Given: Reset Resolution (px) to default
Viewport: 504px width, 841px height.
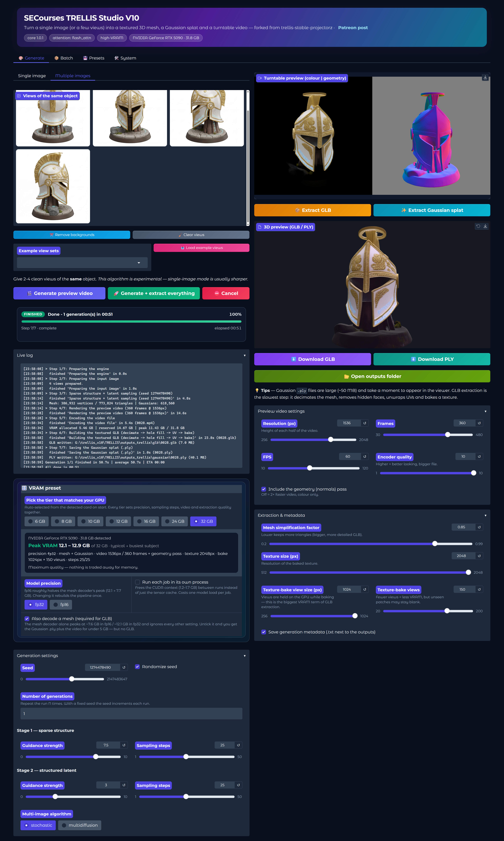Looking at the screenshot, I should (365, 423).
